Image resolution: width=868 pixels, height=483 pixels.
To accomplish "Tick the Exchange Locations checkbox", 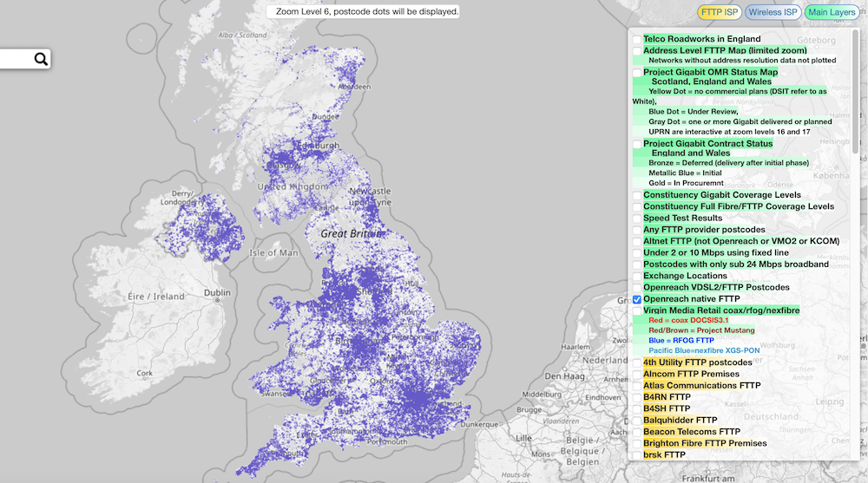I will 637,276.
